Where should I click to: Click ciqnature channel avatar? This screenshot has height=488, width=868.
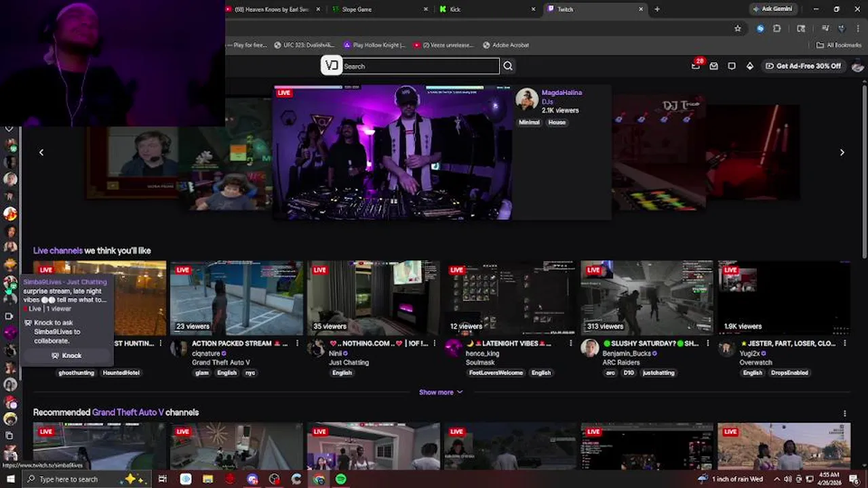pyautogui.click(x=179, y=348)
